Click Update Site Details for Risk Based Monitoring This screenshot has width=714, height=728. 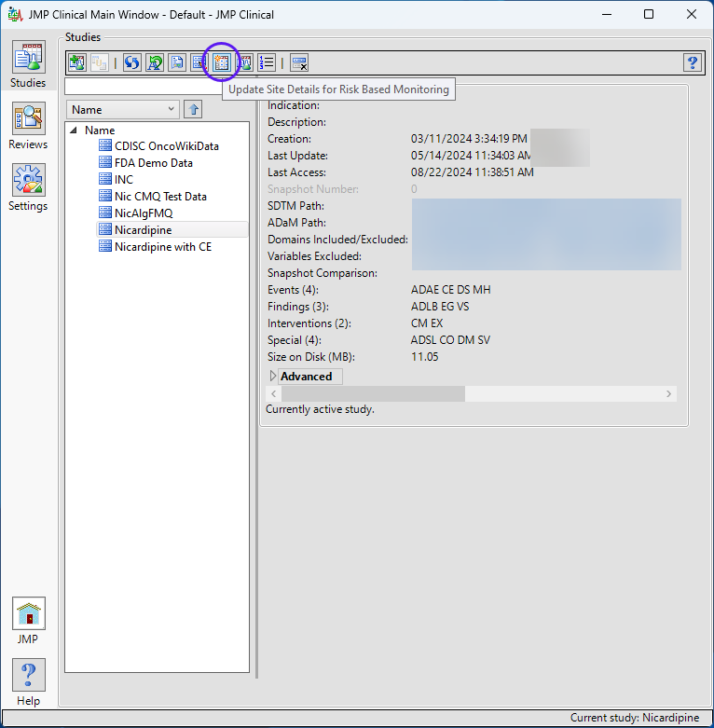[222, 62]
